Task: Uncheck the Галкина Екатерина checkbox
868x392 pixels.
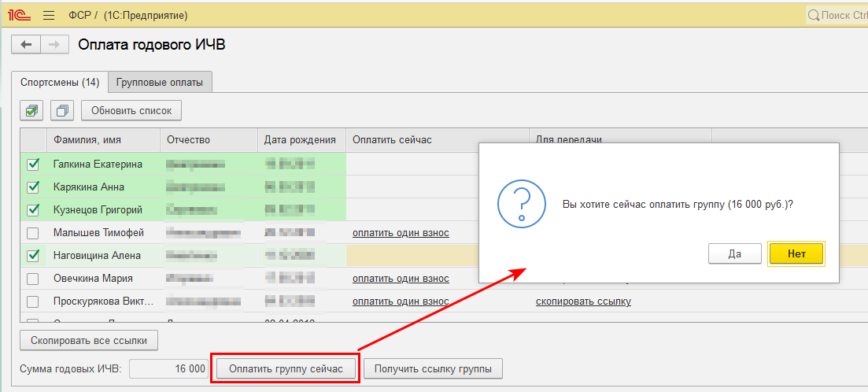Action: [33, 165]
